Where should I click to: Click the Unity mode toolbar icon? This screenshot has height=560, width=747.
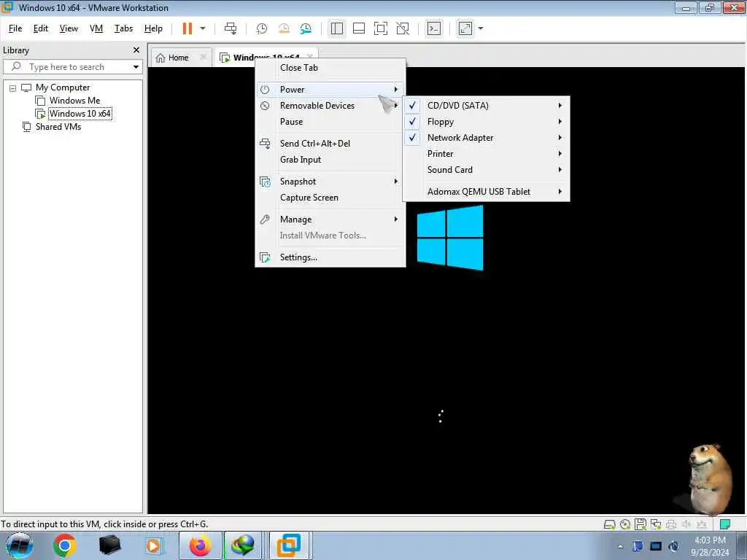coord(403,28)
